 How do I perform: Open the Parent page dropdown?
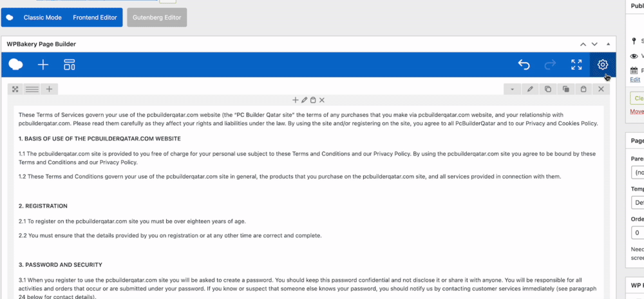(x=638, y=173)
